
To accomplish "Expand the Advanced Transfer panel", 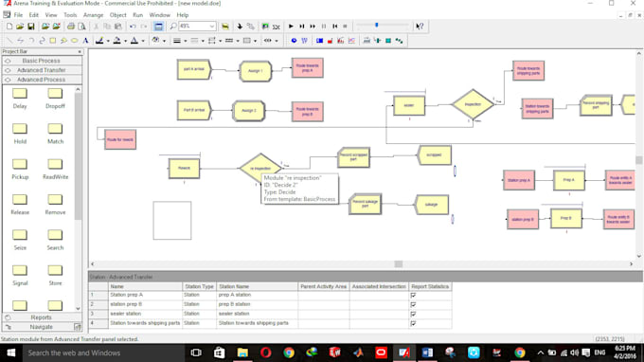I will tap(42, 70).
